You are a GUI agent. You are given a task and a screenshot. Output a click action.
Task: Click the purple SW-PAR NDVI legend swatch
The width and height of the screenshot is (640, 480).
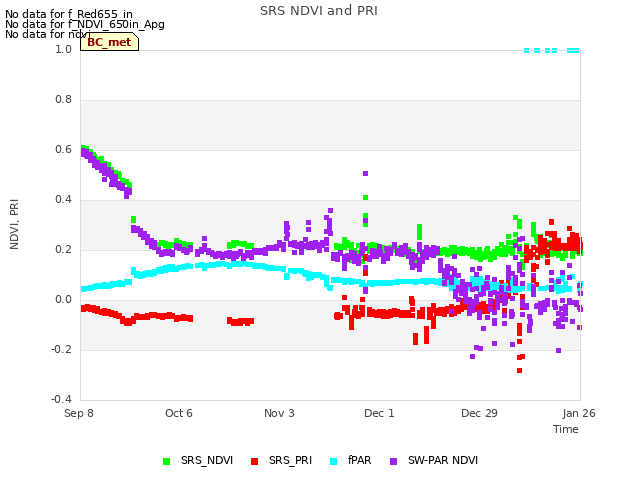click(393, 461)
